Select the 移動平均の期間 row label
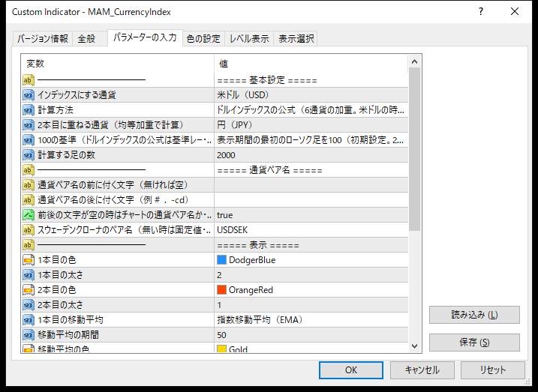Image resolution: width=538 pixels, height=392 pixels. pyautogui.click(x=68, y=335)
